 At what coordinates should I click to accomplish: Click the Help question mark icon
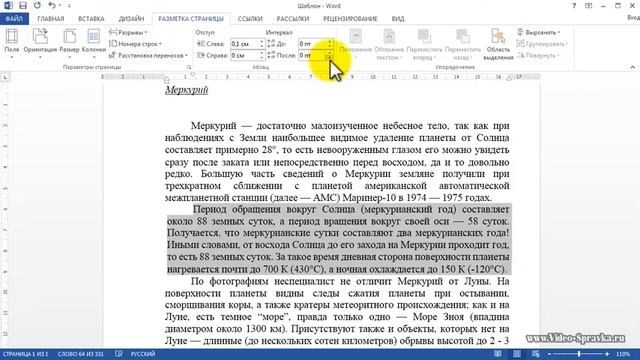tap(574, 6)
